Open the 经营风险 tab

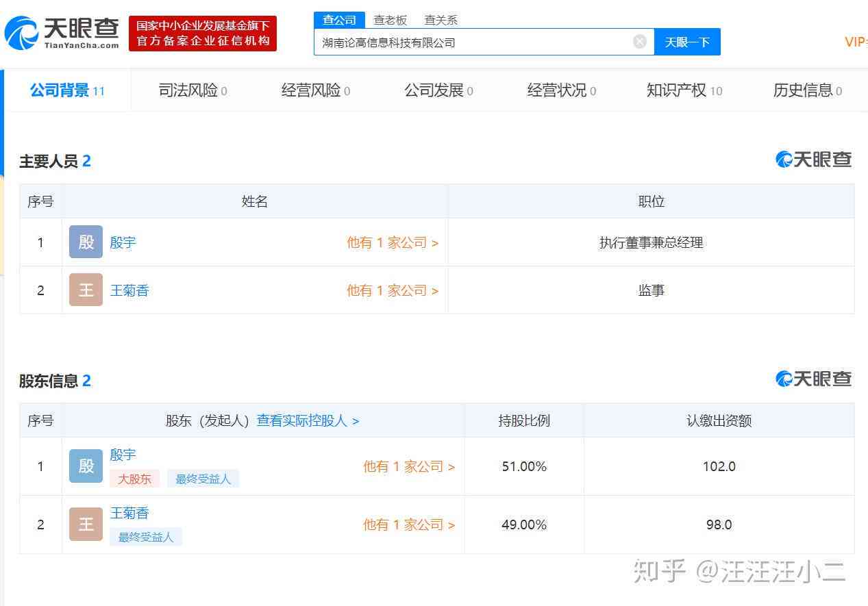(315, 90)
